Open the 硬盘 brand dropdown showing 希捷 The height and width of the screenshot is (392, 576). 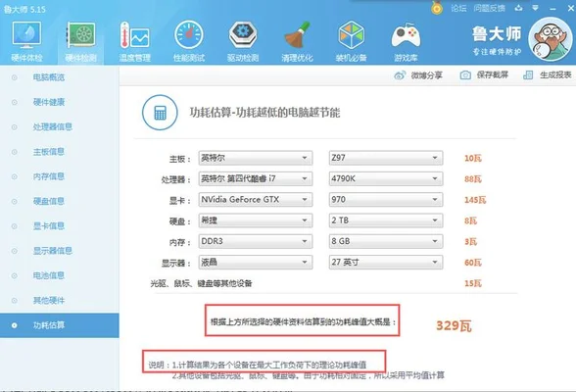[x=256, y=220]
